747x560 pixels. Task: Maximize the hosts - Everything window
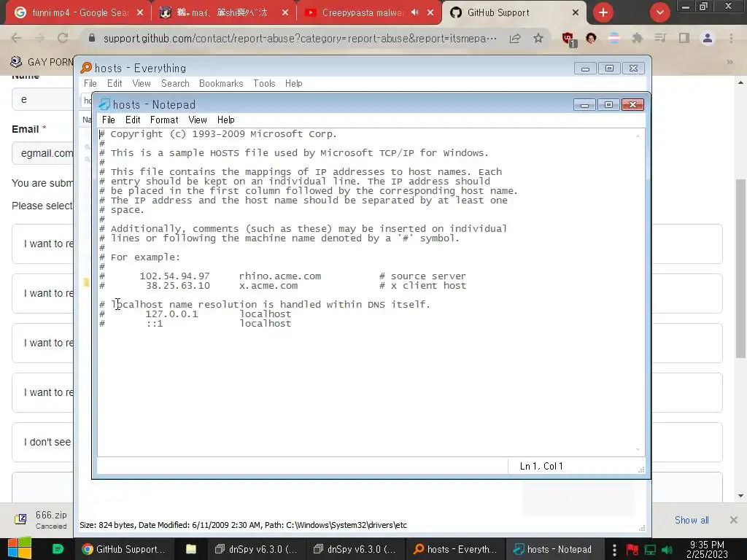click(x=609, y=69)
